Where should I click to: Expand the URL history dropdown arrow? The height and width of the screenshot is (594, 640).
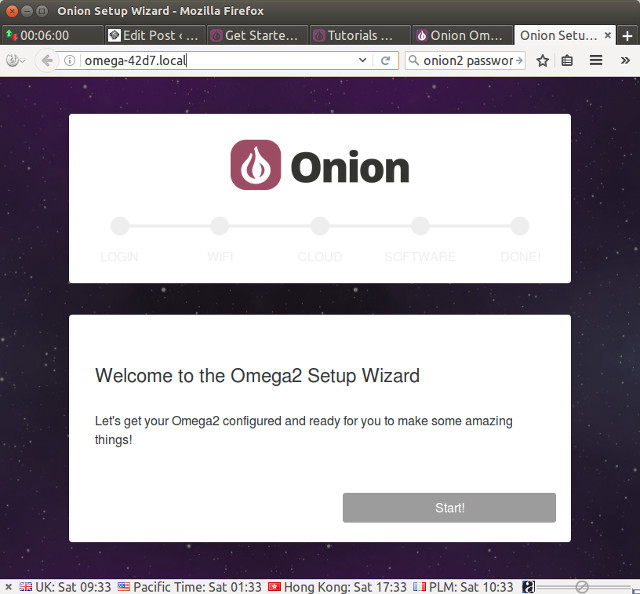pos(362,60)
